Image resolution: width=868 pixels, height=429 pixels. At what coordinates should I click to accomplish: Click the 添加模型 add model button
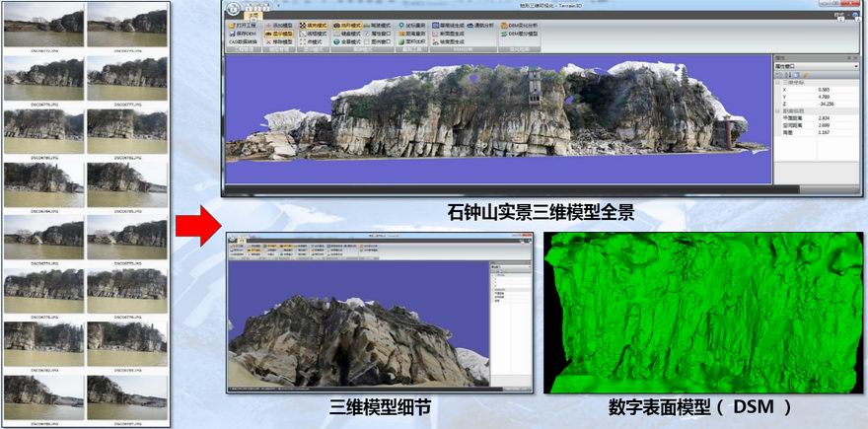click(x=279, y=26)
